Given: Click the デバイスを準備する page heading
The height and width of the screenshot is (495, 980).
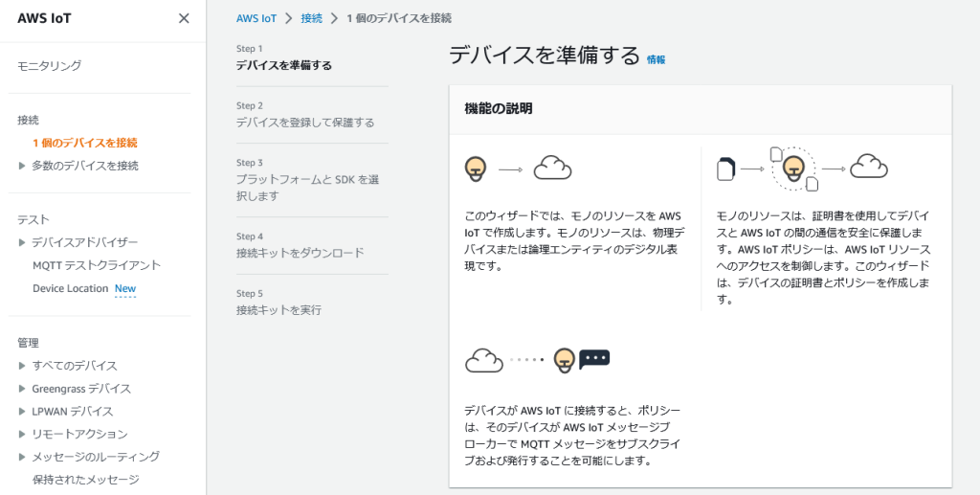Looking at the screenshot, I should [545, 56].
